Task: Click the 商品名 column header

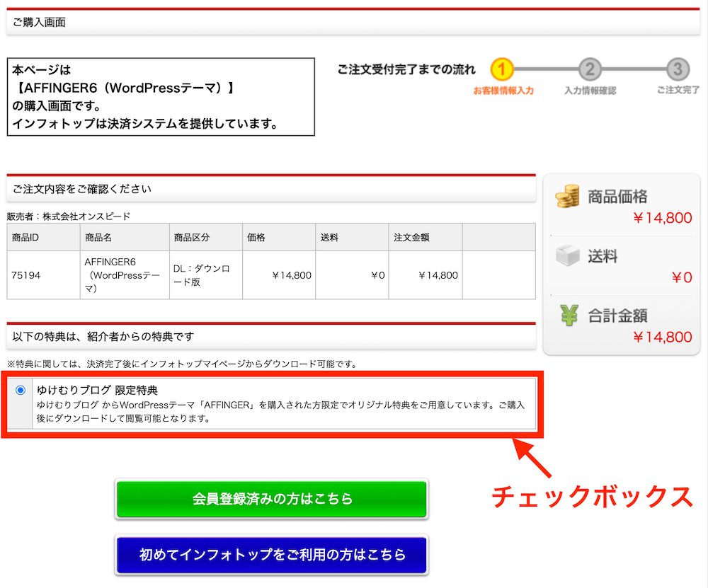Action: (125, 237)
